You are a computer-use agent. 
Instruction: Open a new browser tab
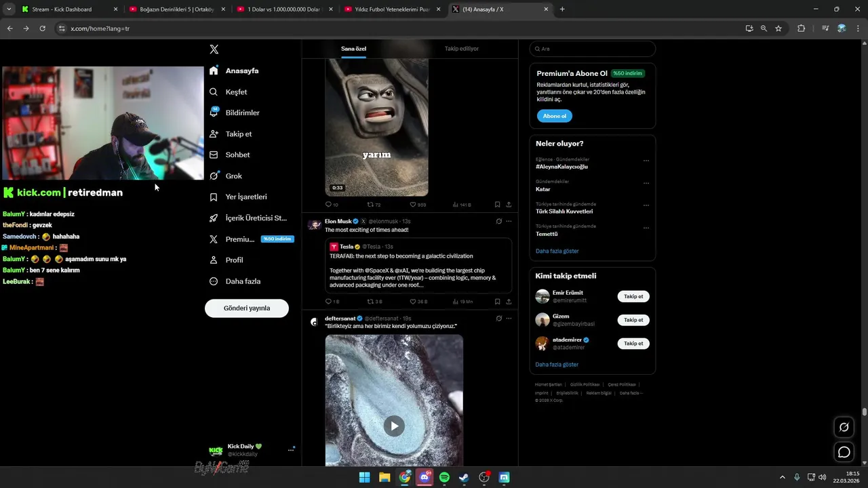pyautogui.click(x=562, y=9)
